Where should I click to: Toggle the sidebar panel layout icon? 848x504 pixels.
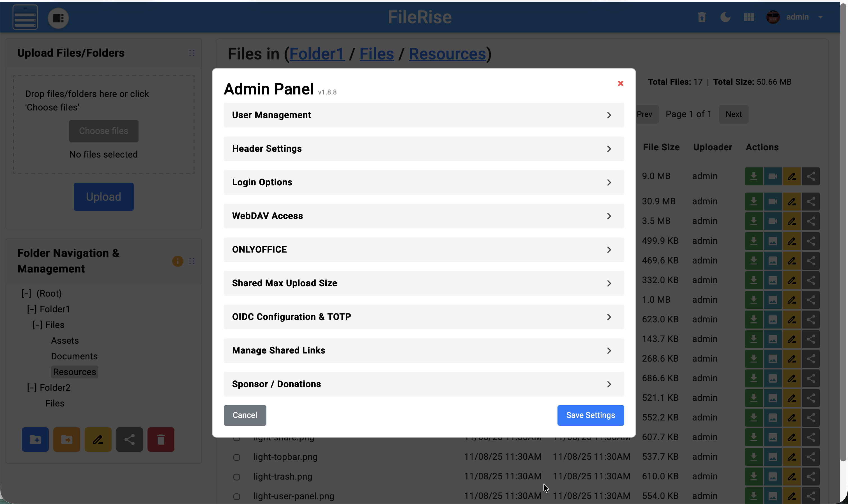(x=58, y=18)
